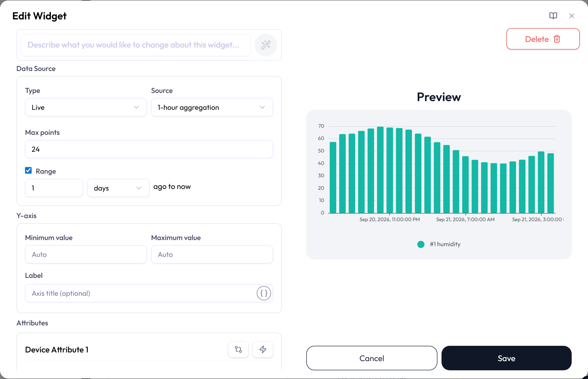The image size is (588, 379).
Task: Click the Range checkbox label text
Action: 46,171
